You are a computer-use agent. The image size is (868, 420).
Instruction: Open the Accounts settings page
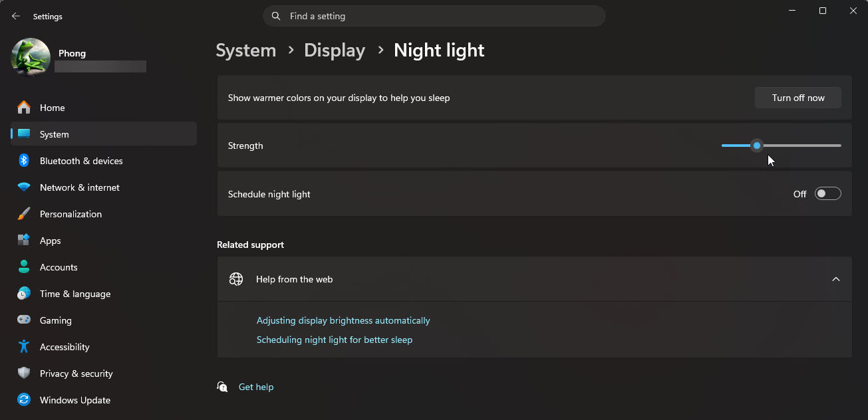click(x=104, y=267)
